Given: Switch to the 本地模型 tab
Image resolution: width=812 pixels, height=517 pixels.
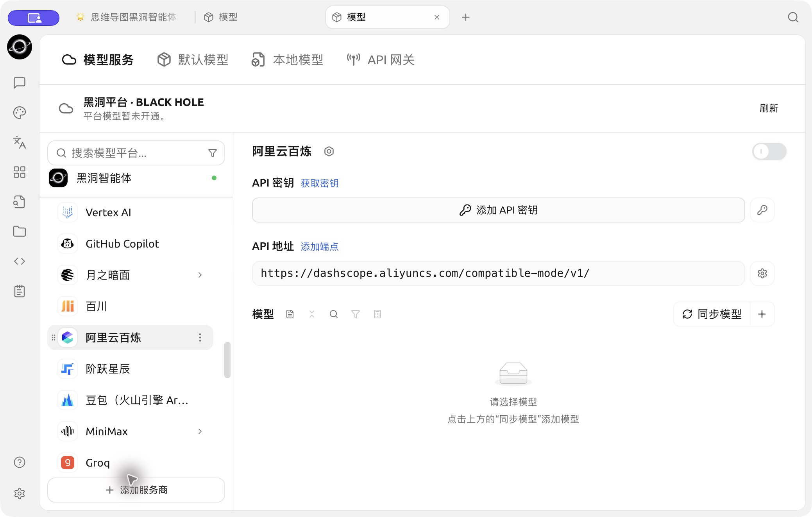Looking at the screenshot, I should [x=288, y=60].
